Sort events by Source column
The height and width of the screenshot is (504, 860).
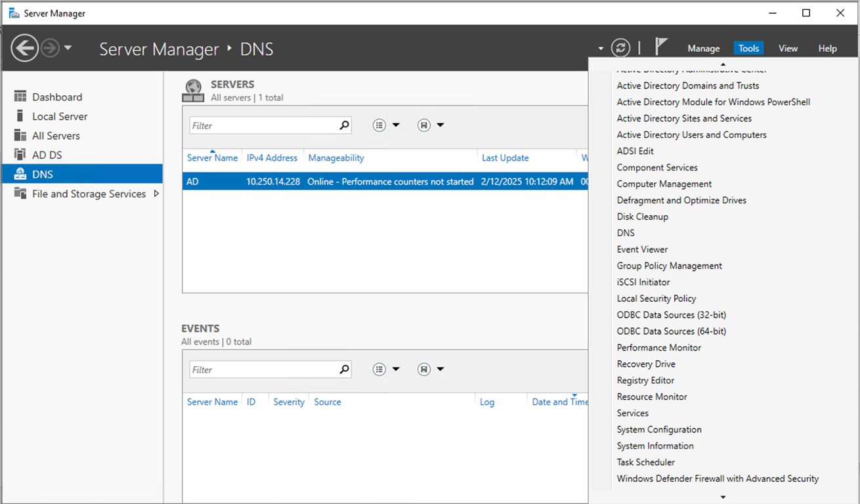click(x=327, y=402)
